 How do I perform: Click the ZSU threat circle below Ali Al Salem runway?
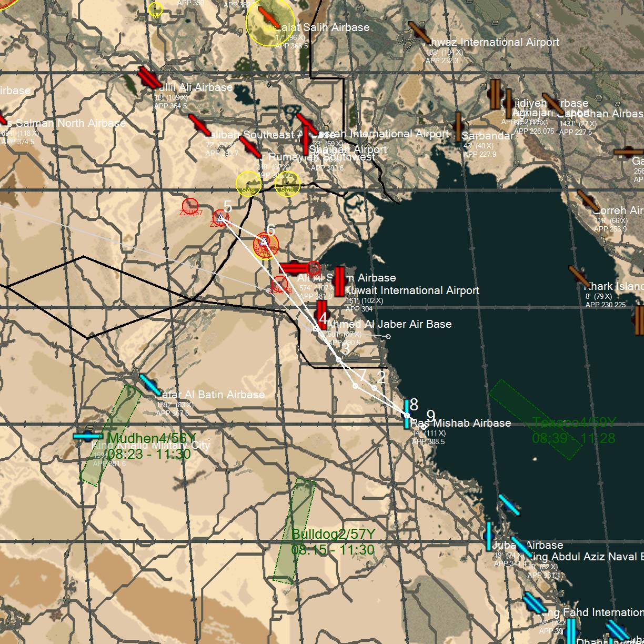click(x=279, y=284)
